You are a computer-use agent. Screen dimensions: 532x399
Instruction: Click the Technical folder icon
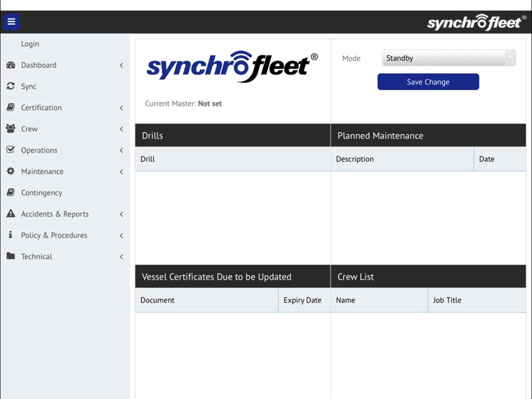point(11,256)
